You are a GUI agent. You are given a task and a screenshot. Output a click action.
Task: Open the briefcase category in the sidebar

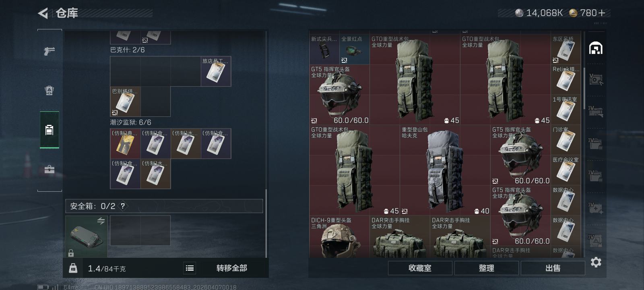click(49, 170)
